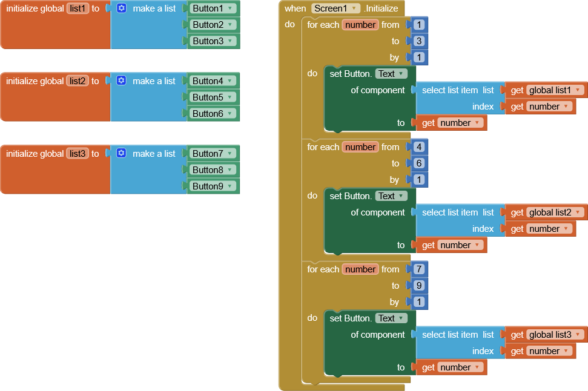Expand the Screen1 dropdown in event block
The height and width of the screenshot is (391, 588).
click(354, 8)
